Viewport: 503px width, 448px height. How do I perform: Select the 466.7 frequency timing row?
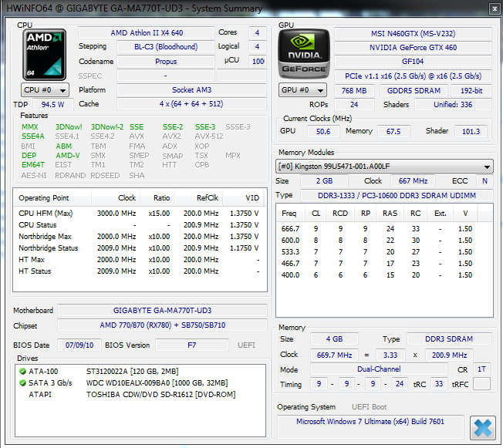tap(384, 263)
